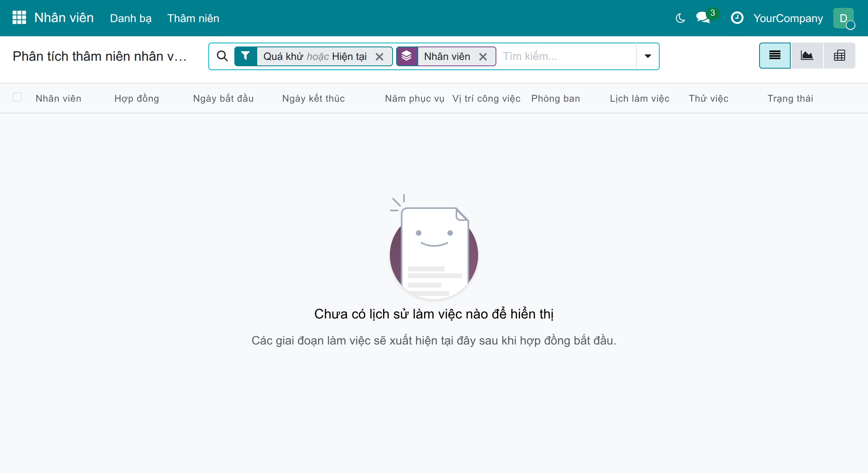Click the group-by layers icon
868x473 pixels.
coord(407,56)
